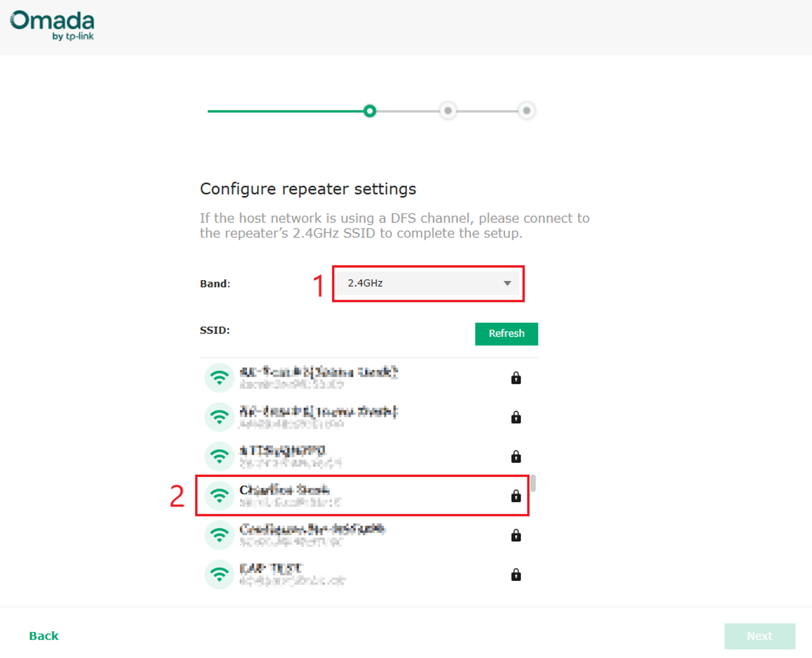Viewport: 812px width, 658px height.
Task: Click the lock icon of the fifth listed network
Action: [516, 535]
